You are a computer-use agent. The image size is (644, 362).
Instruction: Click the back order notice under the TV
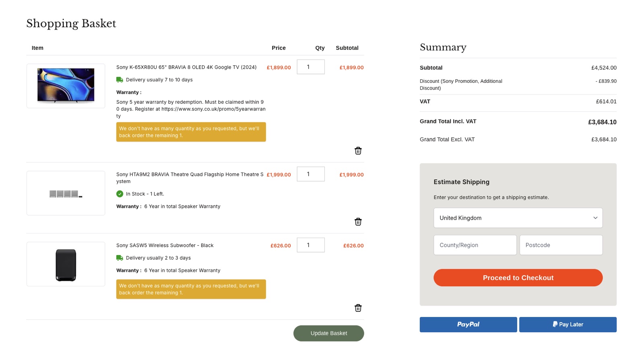coord(191,132)
